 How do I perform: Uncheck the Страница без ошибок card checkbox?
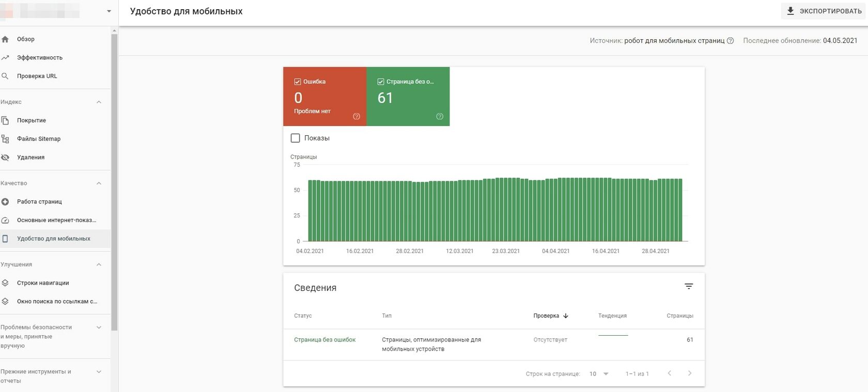381,82
